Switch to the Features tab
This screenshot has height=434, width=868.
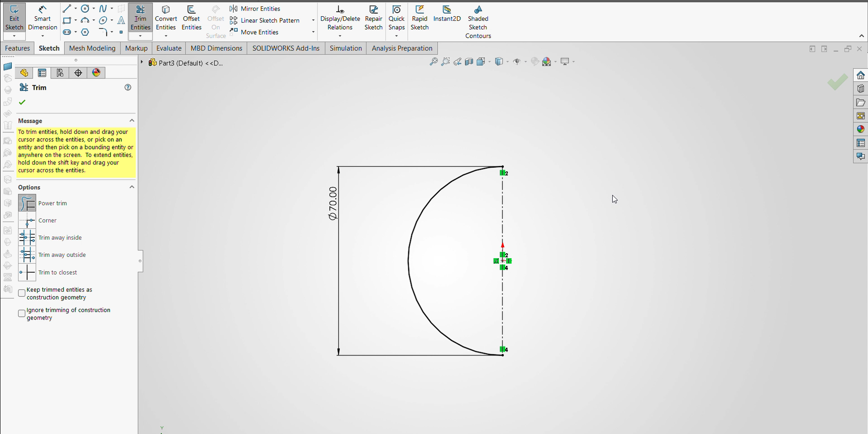click(17, 48)
